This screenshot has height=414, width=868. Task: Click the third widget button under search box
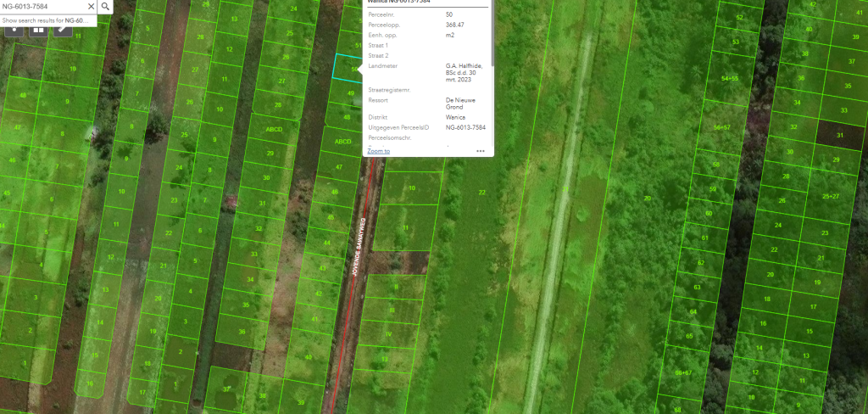point(62,29)
